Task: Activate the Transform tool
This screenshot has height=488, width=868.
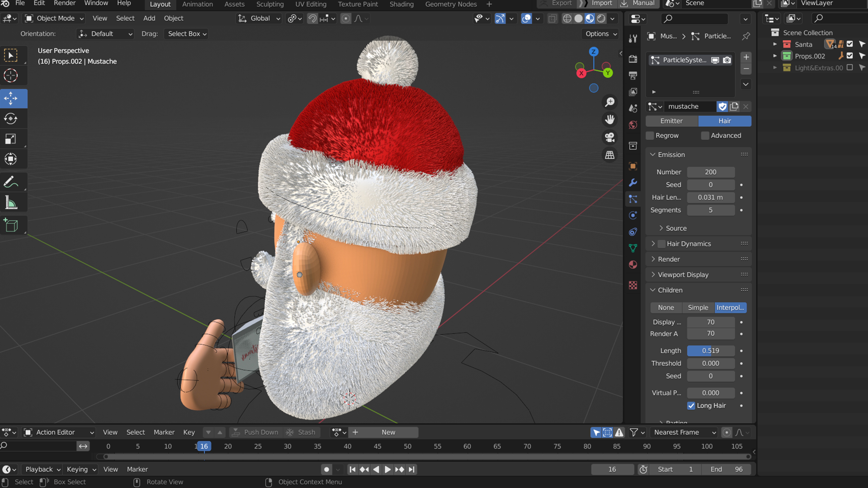Action: 11,159
